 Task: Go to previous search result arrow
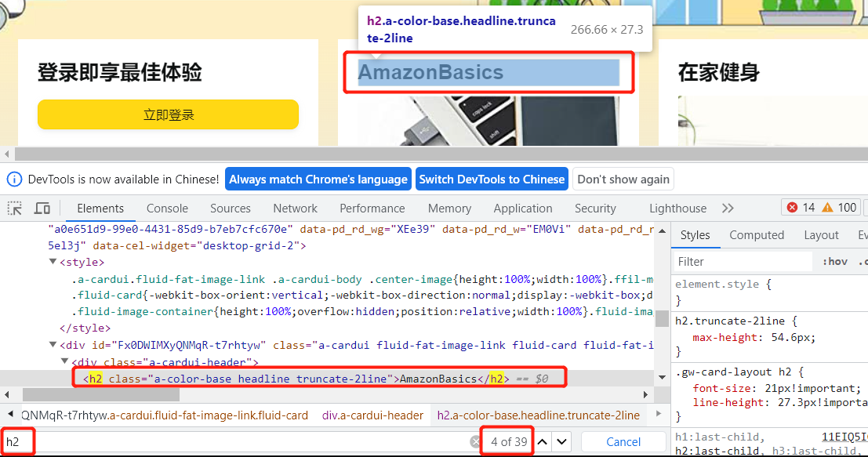point(543,441)
